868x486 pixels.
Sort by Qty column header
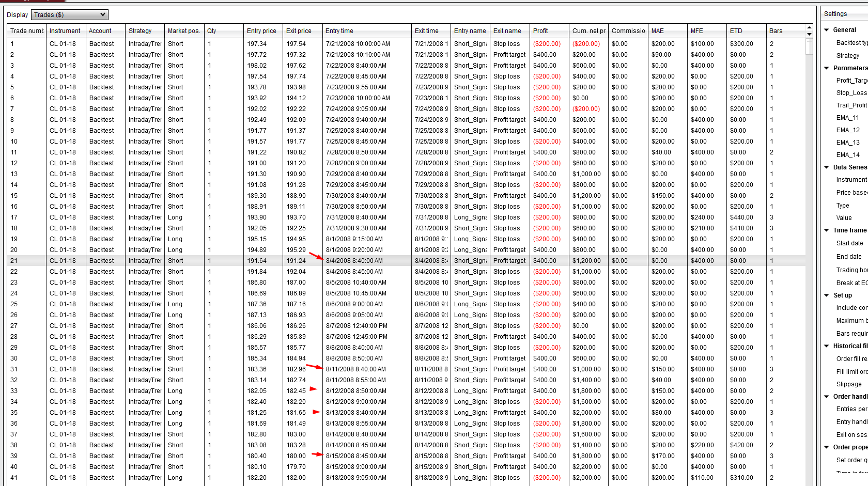(224, 31)
